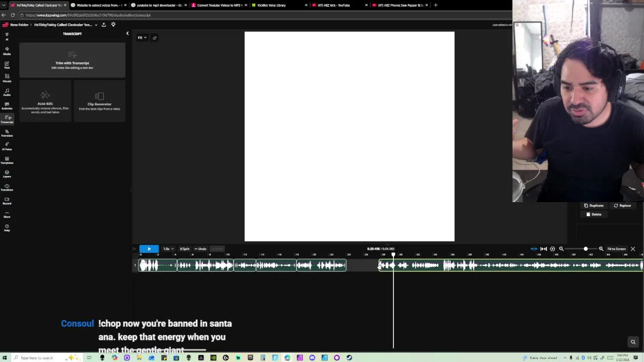Open the Clip Generator card
This screenshot has height=362, width=644.
click(x=100, y=102)
